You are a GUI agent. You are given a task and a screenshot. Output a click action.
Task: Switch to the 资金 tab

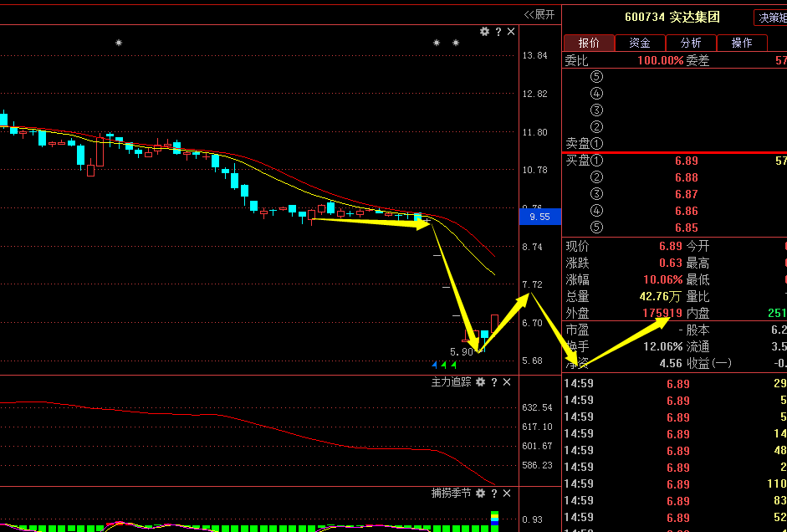(x=640, y=43)
